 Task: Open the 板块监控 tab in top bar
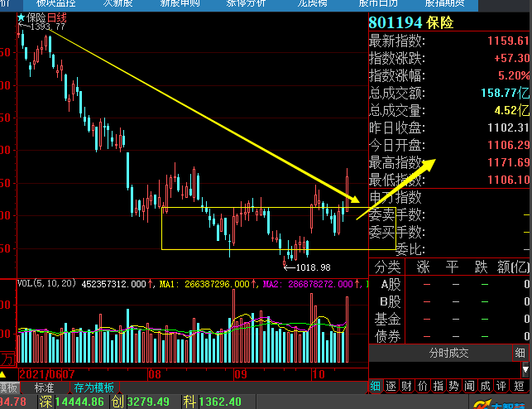55,3
